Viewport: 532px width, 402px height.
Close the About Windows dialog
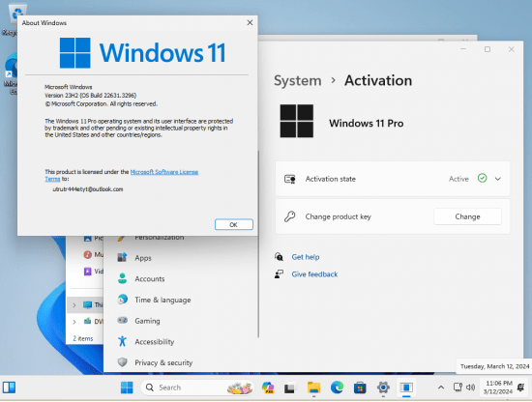pyautogui.click(x=250, y=23)
